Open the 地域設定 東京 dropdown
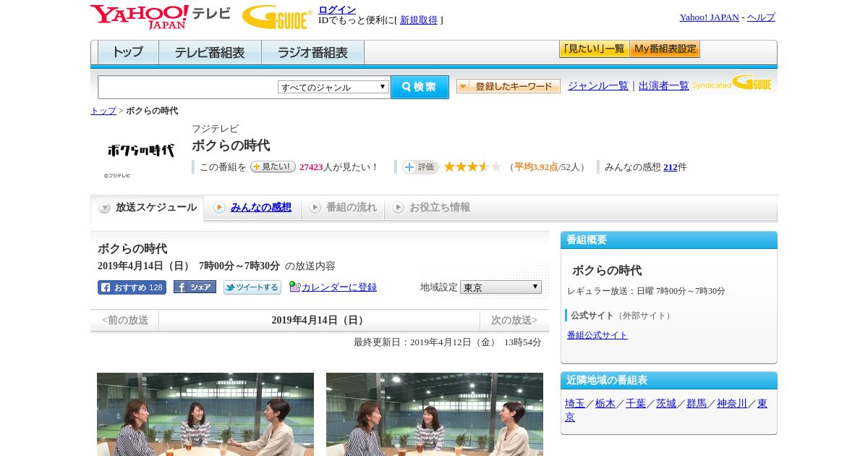This screenshot has height=456, width=868. click(501, 287)
